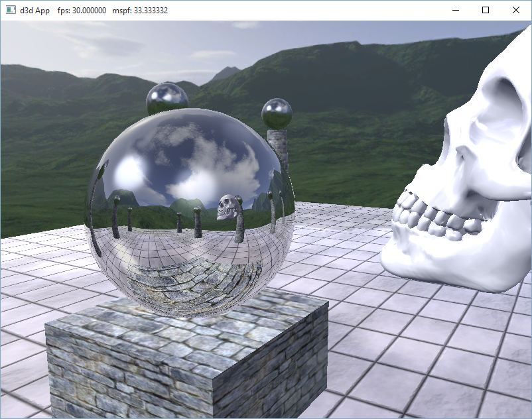
Task: Minimize the d3d App window
Action: point(455,10)
